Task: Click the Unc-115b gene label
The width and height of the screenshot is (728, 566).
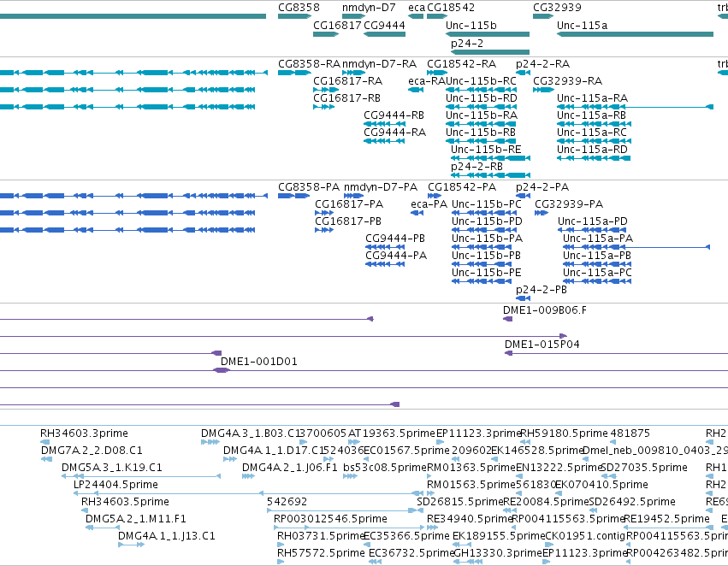Action: point(471,26)
